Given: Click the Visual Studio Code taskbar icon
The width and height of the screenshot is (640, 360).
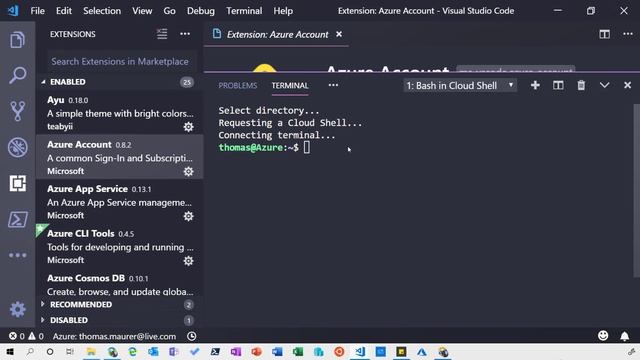Looking at the screenshot, I should coord(360,352).
